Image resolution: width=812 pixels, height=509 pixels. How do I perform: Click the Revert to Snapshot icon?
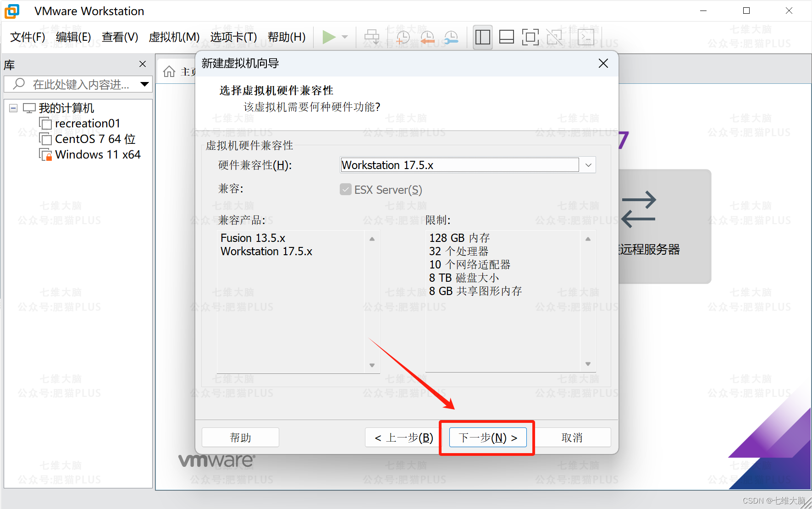click(427, 37)
